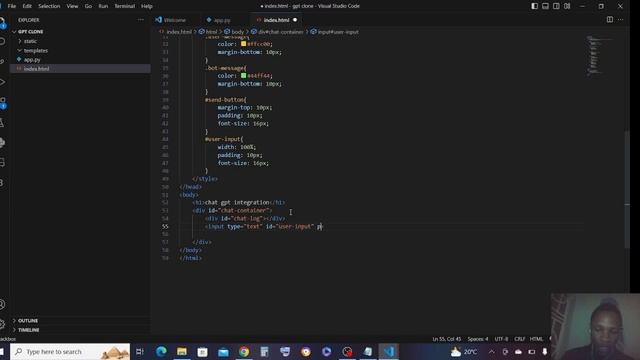The width and height of the screenshot is (640, 360).
Task: Open the Help menu
Action: coord(147,6)
